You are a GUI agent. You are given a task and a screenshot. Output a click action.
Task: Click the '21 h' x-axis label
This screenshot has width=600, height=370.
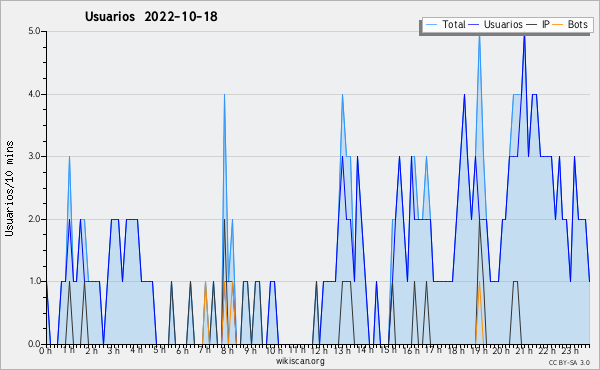[x=524, y=351]
